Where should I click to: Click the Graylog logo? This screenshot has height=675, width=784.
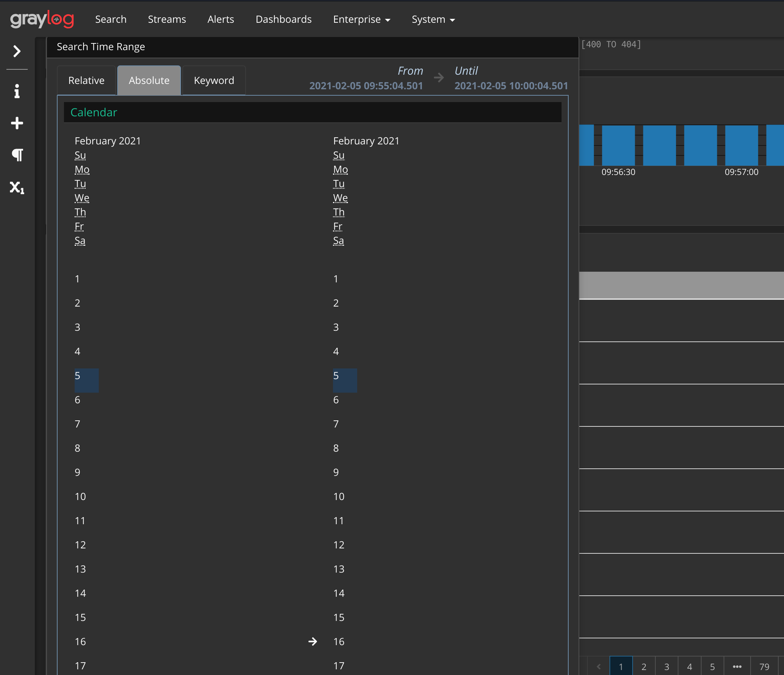pyautogui.click(x=42, y=19)
